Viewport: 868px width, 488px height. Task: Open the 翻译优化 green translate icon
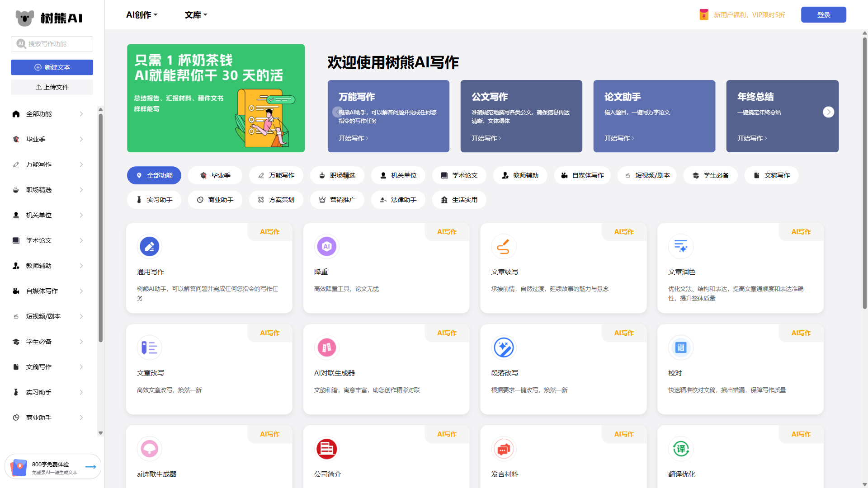[x=680, y=449]
